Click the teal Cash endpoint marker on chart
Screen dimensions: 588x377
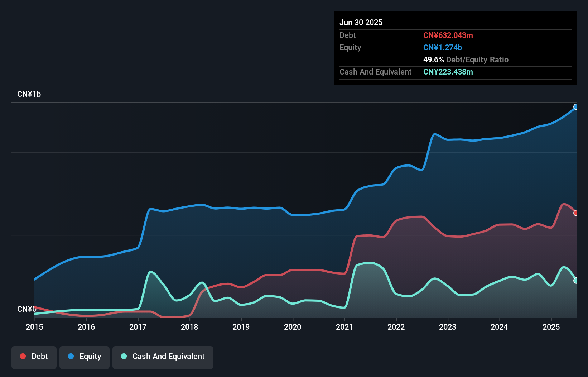click(576, 281)
